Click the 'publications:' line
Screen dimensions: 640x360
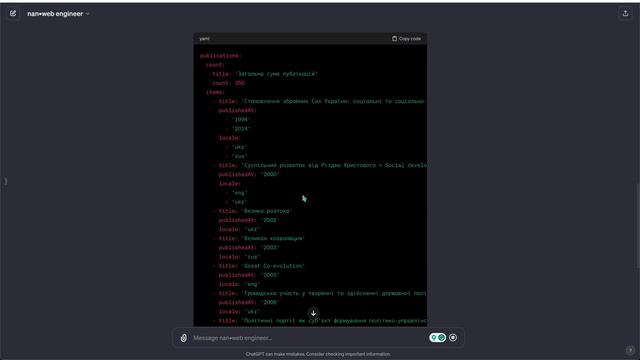220,56
